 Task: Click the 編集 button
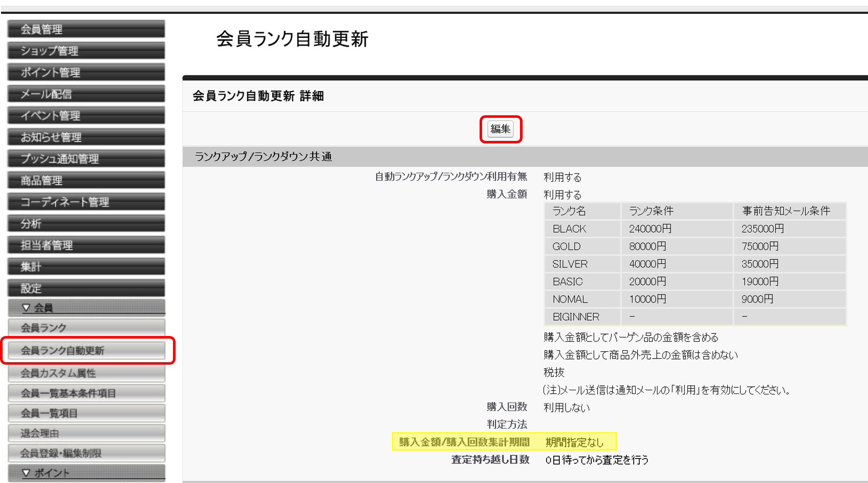click(x=501, y=129)
